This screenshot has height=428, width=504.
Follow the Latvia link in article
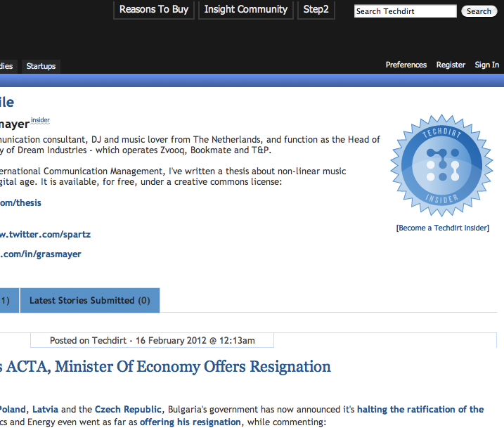pyautogui.click(x=45, y=409)
